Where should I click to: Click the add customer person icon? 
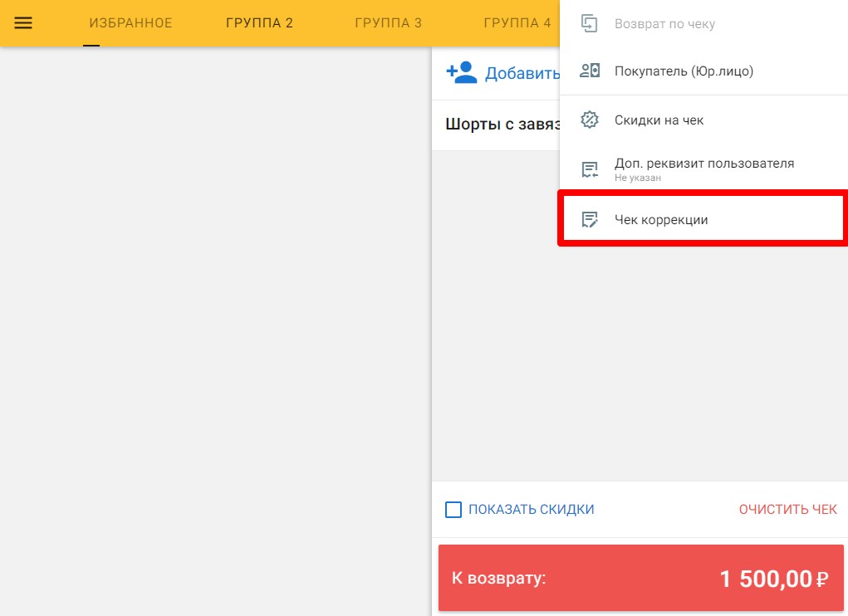pyautogui.click(x=461, y=73)
